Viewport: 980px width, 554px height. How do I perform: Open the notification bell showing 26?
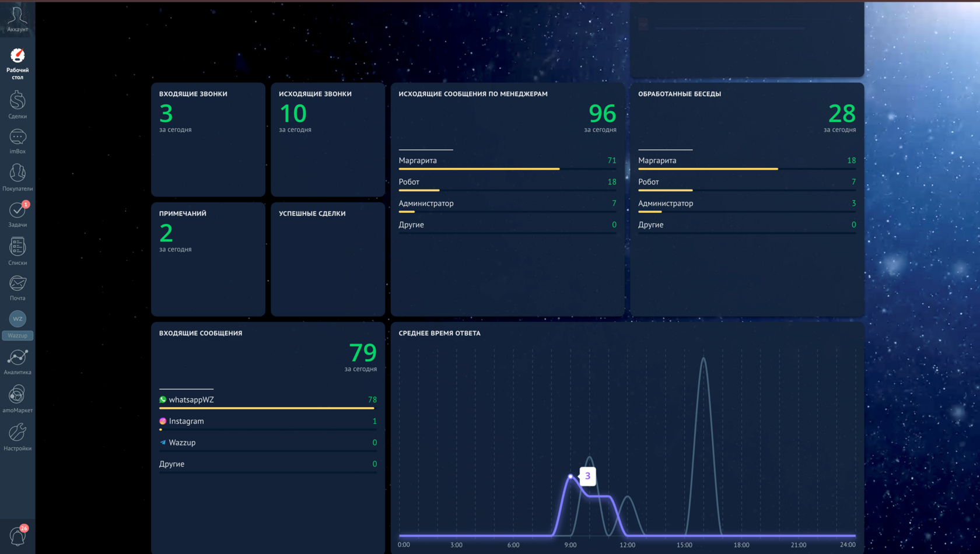tap(18, 535)
